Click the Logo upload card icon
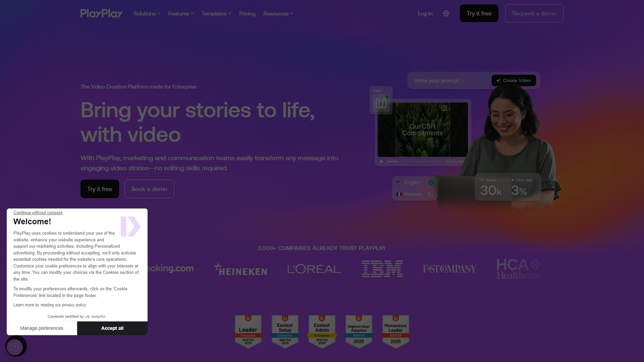Image resolution: width=644 pixels, height=362 pixels. pos(381,103)
